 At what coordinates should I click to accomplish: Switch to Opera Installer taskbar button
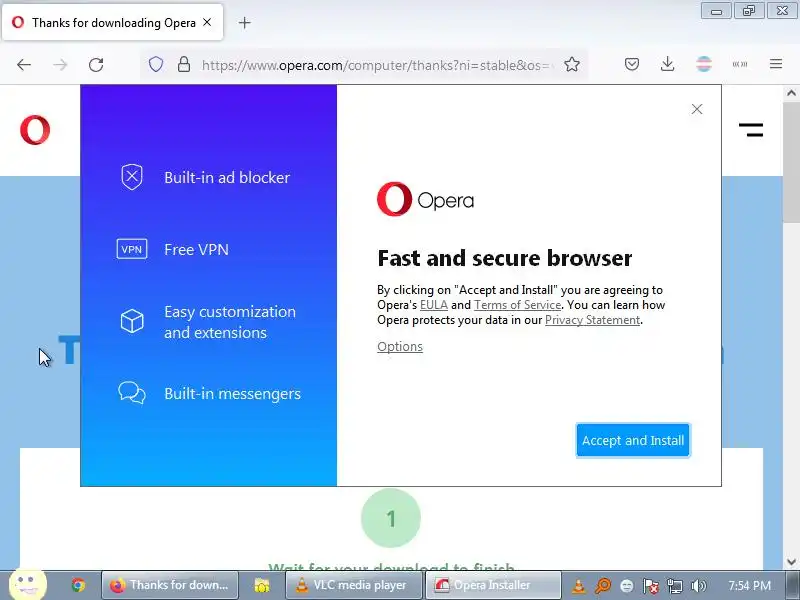point(493,585)
